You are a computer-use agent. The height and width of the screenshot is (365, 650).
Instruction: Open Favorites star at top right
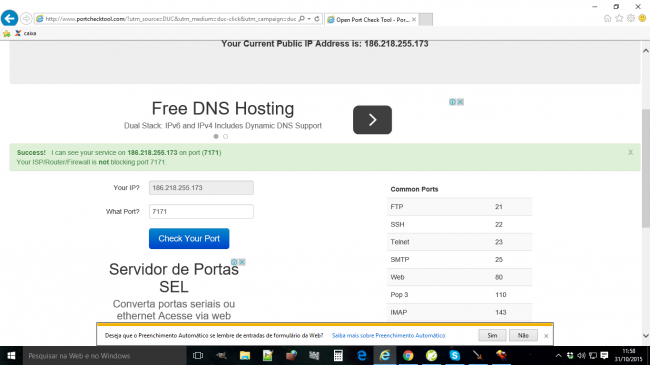(x=619, y=18)
